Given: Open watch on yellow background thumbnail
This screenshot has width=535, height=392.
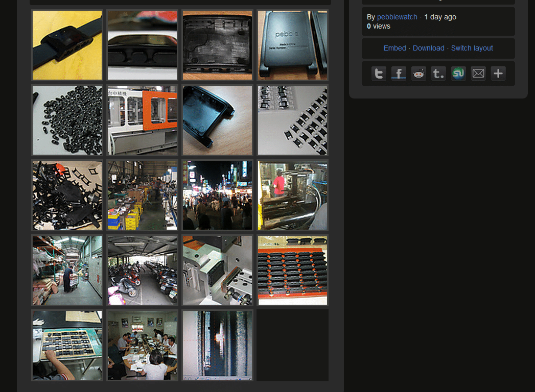Looking at the screenshot, I should tap(67, 45).
